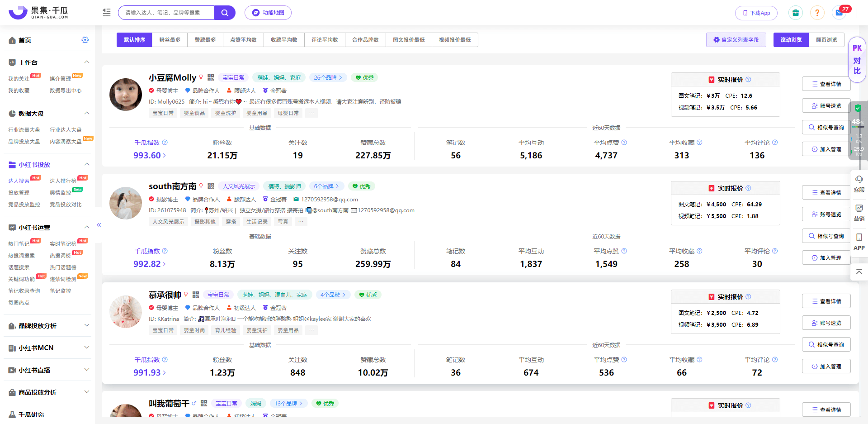868x424 pixels.
Task: Click back-to-top arrow icon
Action: (859, 272)
